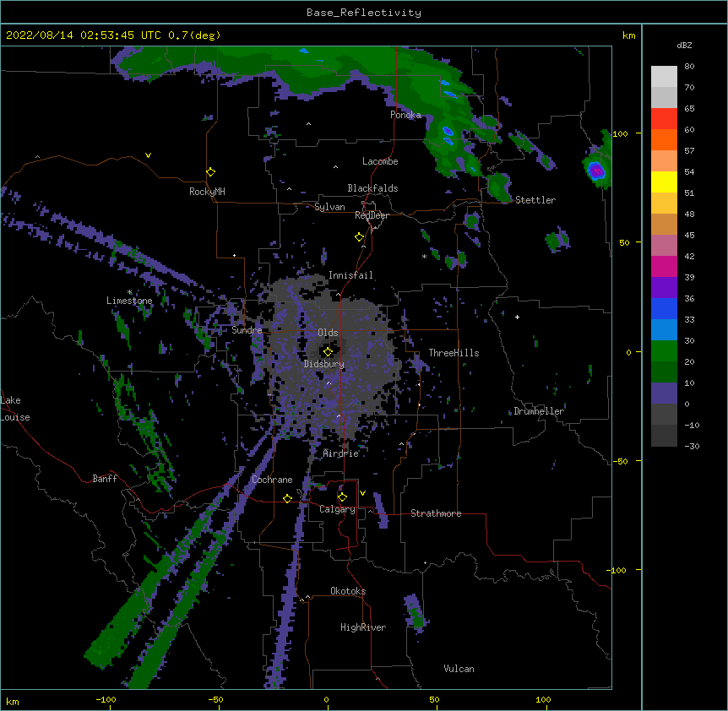Select the slate purple 0-10 dBZ swatch
This screenshot has height=711, width=728.
(664, 393)
